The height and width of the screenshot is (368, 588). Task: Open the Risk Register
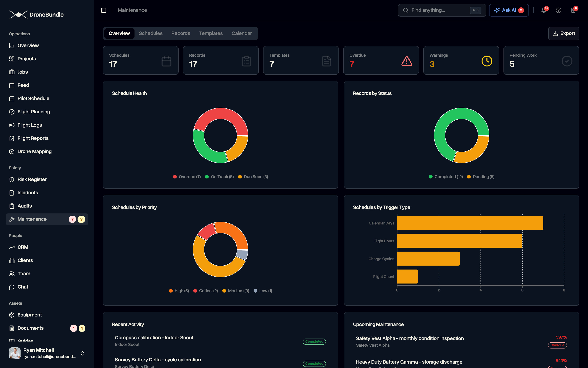[47, 179]
